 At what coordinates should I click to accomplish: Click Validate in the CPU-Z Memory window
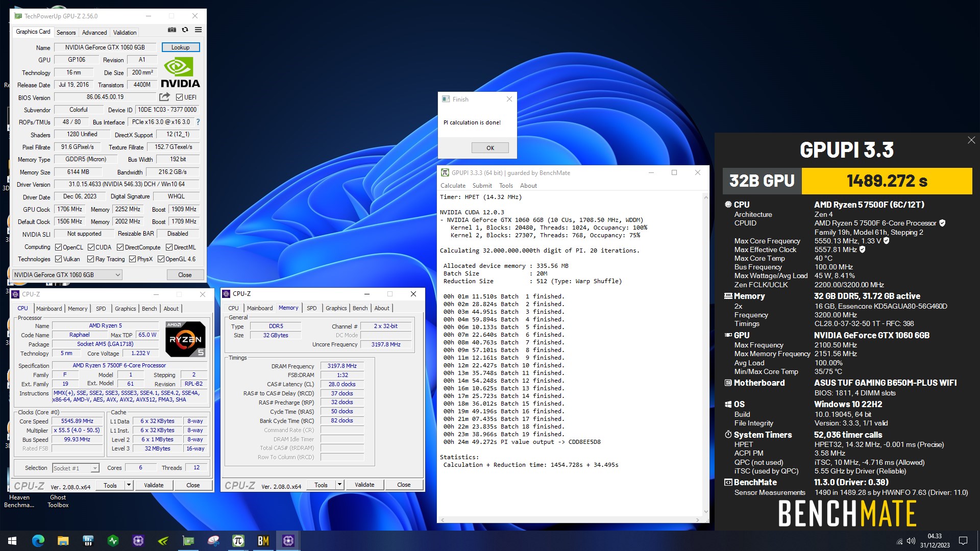click(x=364, y=485)
